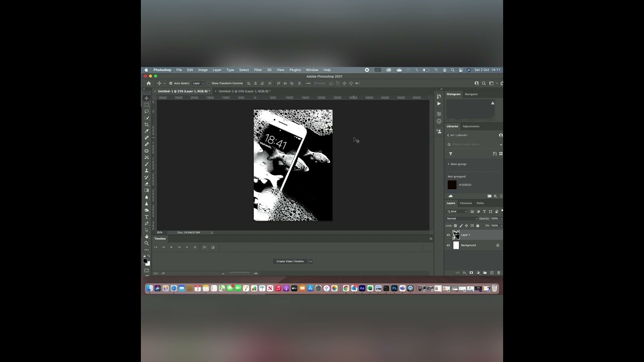
Task: Enable Show Transform Controls checkbox
Action: [208, 83]
